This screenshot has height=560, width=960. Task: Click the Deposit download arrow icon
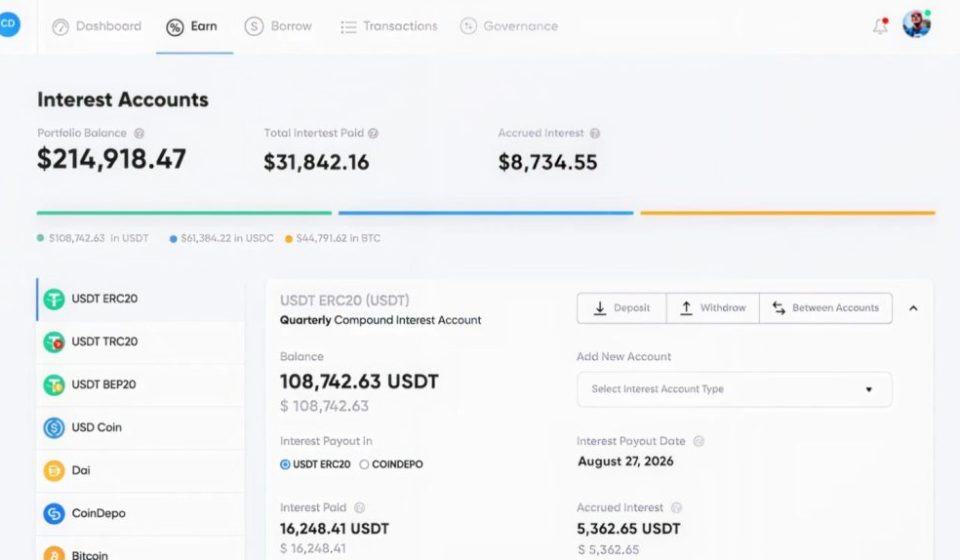point(600,308)
